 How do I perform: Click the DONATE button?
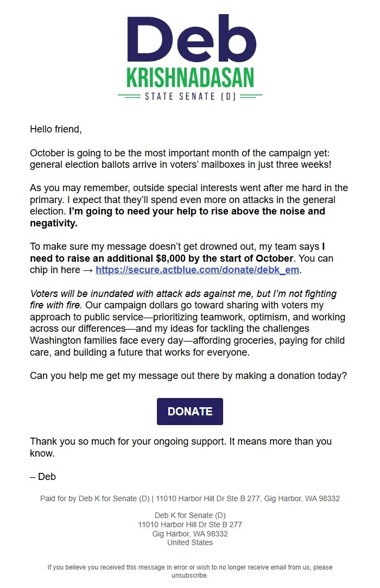(189, 412)
